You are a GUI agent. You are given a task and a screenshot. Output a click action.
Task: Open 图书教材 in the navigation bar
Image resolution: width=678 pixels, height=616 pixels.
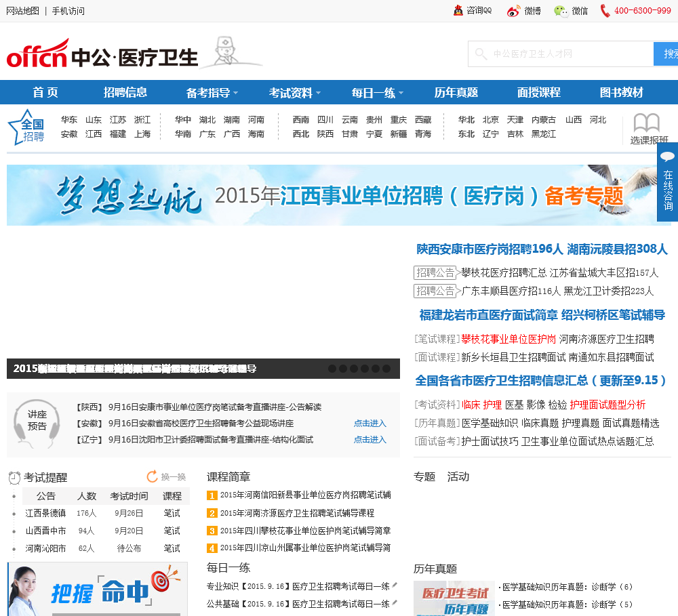pyautogui.click(x=621, y=93)
